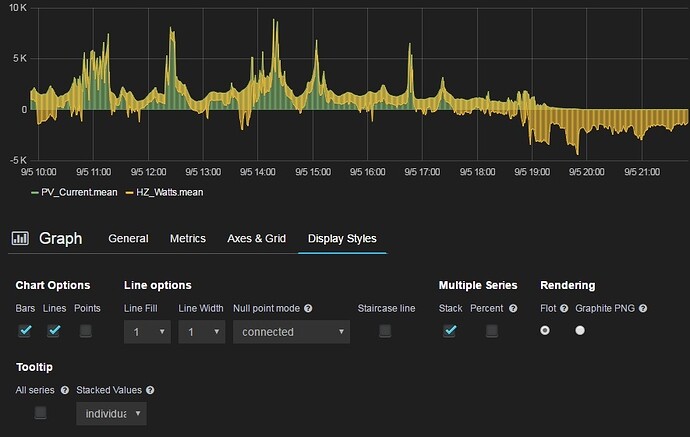Switch to the Metrics tab
Screen dimensions: 690x437
pos(187,238)
